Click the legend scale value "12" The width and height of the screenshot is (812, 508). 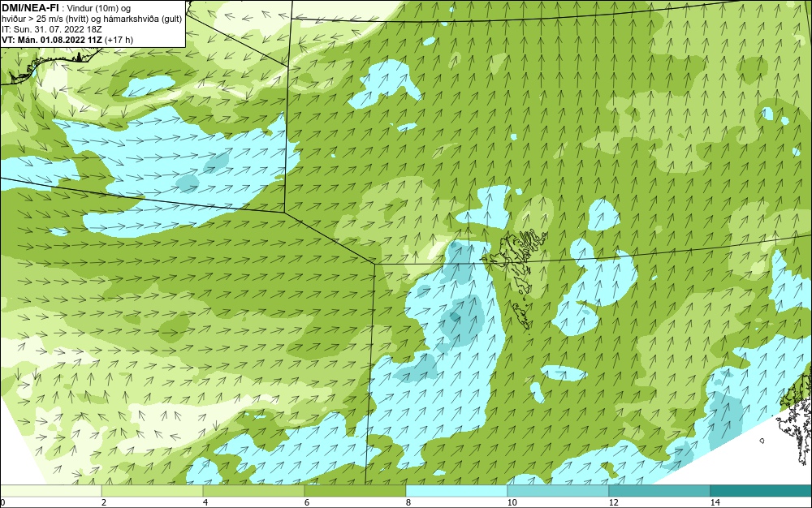(x=614, y=503)
